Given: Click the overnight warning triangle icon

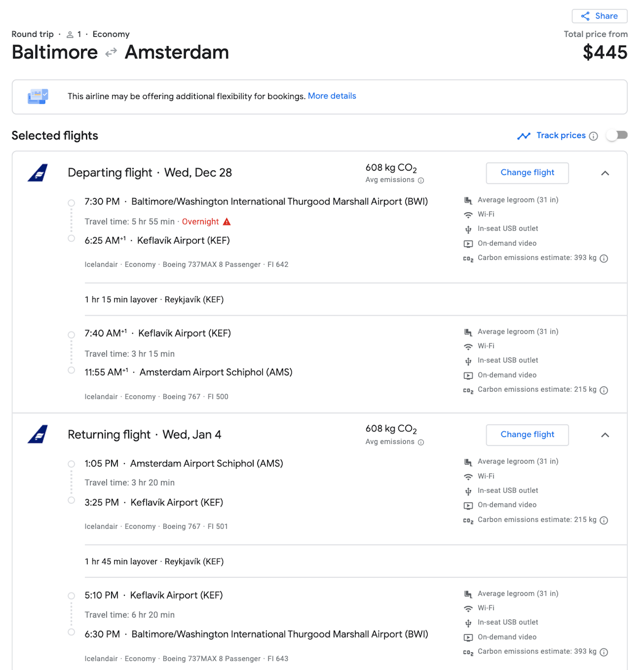Looking at the screenshot, I should [x=227, y=222].
